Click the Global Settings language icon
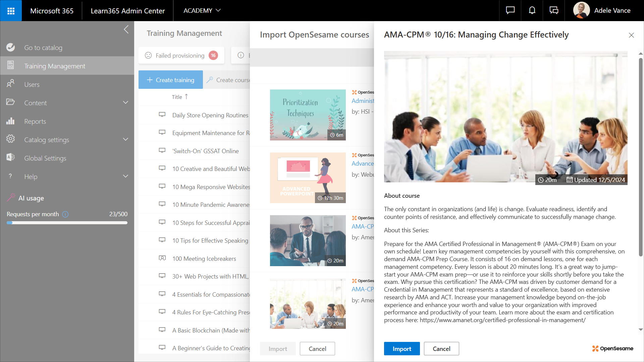The image size is (644, 362). coord(11,157)
